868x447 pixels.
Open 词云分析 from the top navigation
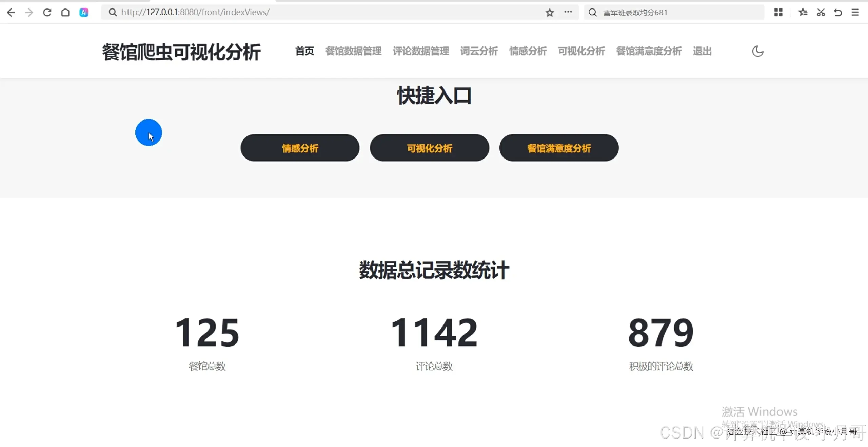(478, 51)
